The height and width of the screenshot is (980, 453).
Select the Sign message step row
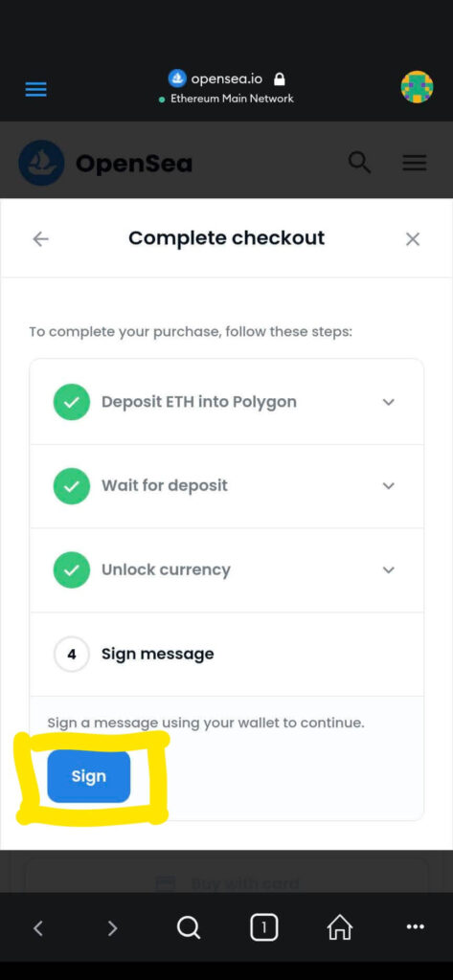click(226, 654)
